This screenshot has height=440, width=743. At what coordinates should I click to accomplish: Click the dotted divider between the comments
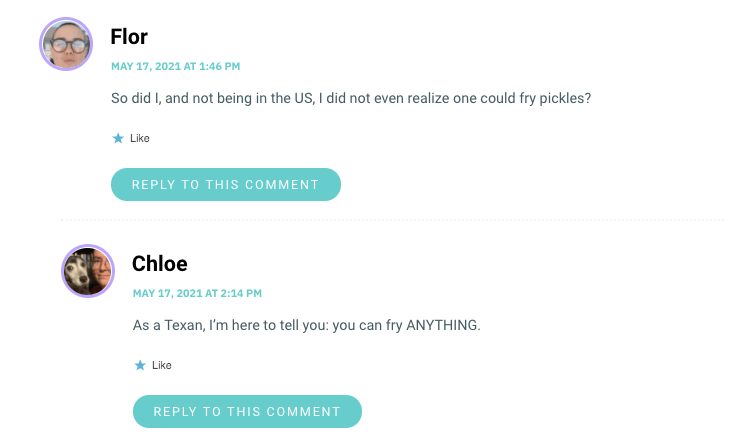[x=392, y=220]
